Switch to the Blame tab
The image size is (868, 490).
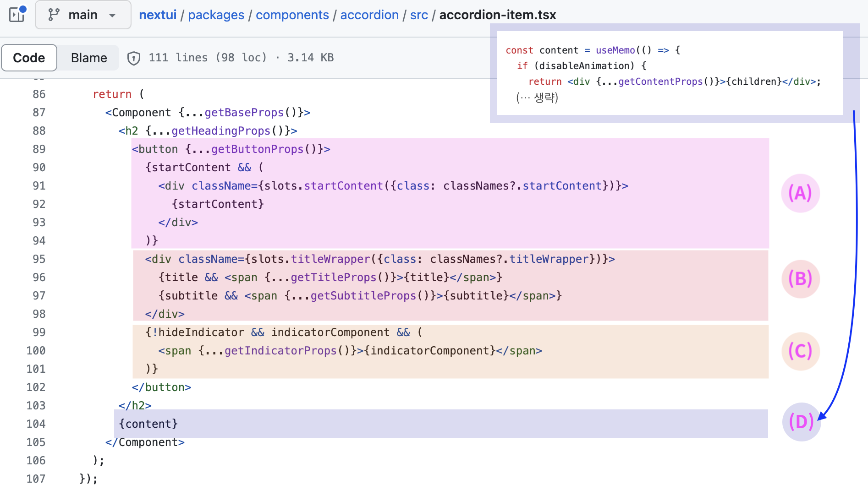pyautogui.click(x=89, y=58)
